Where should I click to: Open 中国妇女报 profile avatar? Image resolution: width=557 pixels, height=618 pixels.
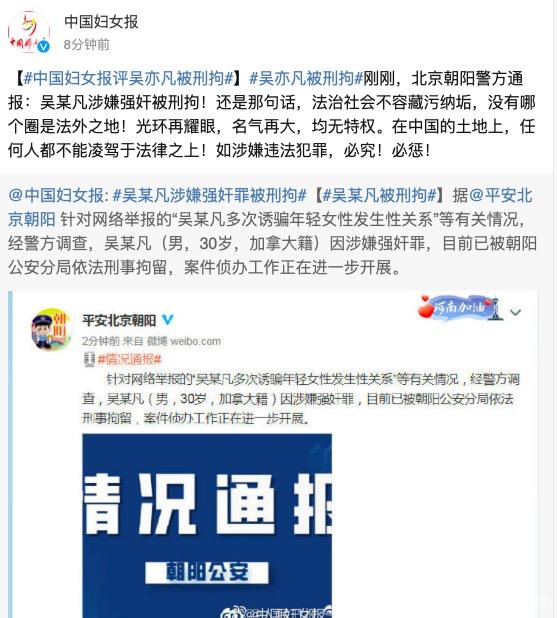[29, 32]
